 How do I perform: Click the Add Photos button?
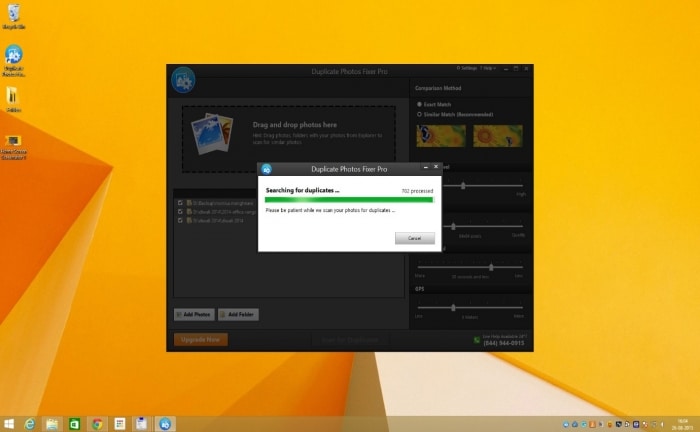tap(193, 314)
